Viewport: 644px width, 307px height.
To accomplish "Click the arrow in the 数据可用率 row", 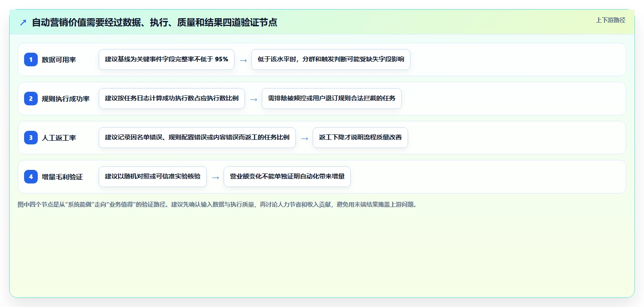I will [243, 60].
